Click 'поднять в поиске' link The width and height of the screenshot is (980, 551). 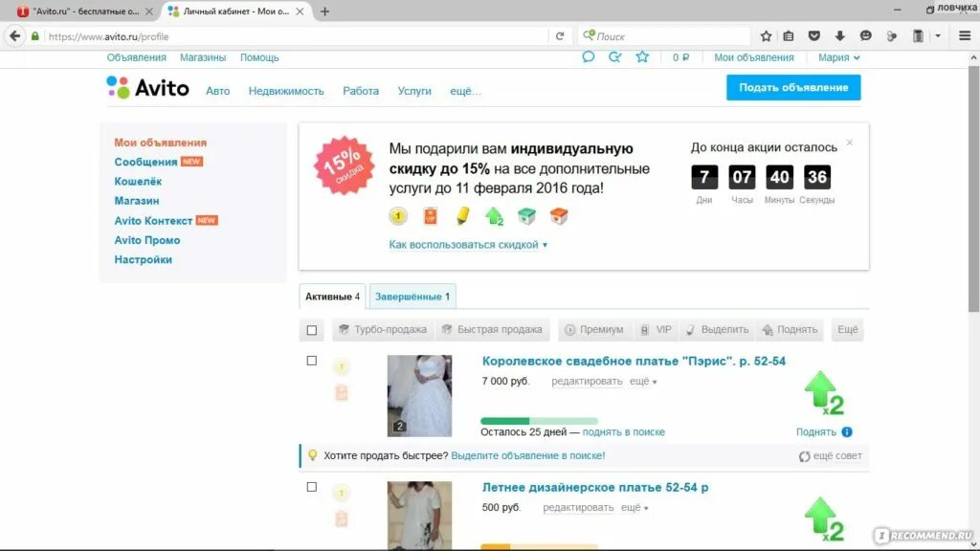(x=624, y=431)
